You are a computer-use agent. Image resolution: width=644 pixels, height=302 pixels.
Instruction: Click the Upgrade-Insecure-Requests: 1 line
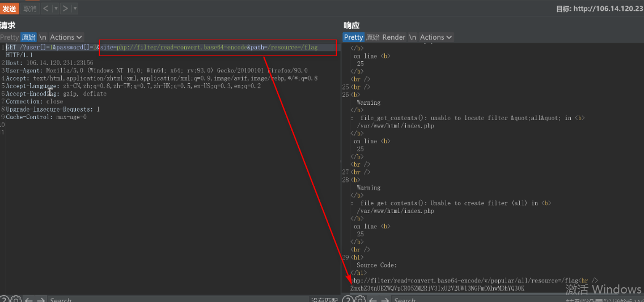pos(53,109)
